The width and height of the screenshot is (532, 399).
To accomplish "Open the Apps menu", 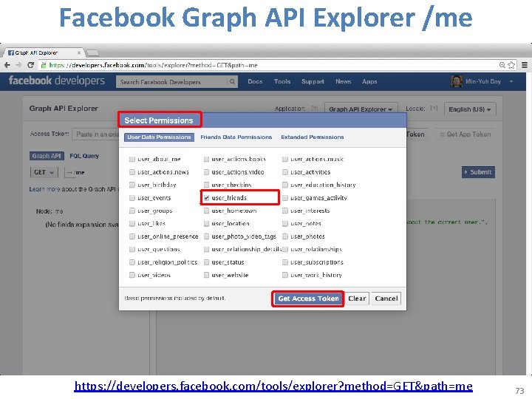I will [369, 81].
